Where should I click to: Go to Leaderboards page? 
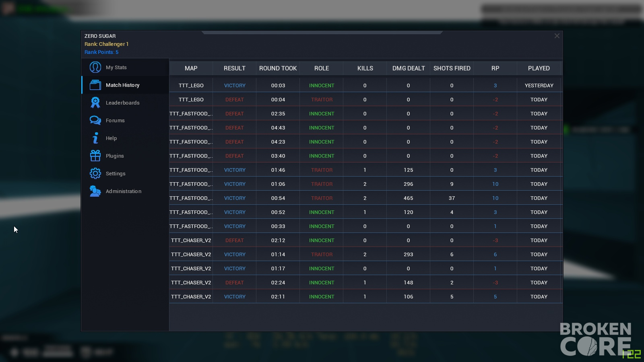click(x=122, y=103)
